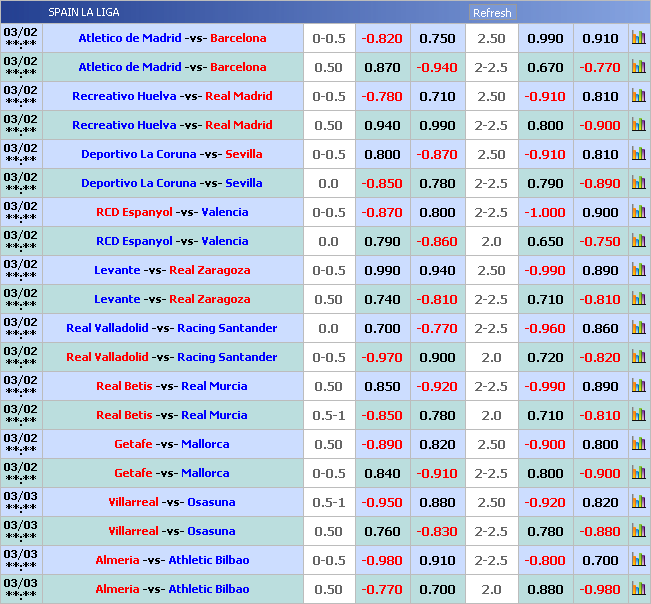Click Real Madrid in the 0-0.5 handicap row

click(238, 96)
